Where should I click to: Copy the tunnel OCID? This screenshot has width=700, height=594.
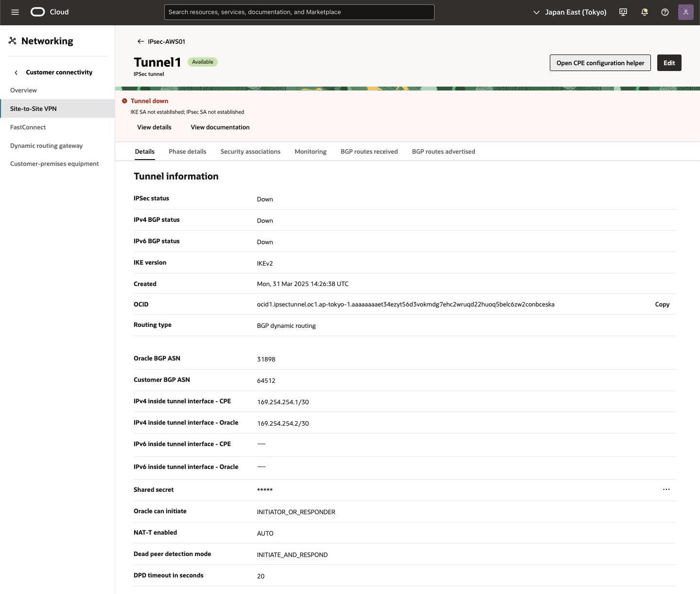click(x=662, y=304)
